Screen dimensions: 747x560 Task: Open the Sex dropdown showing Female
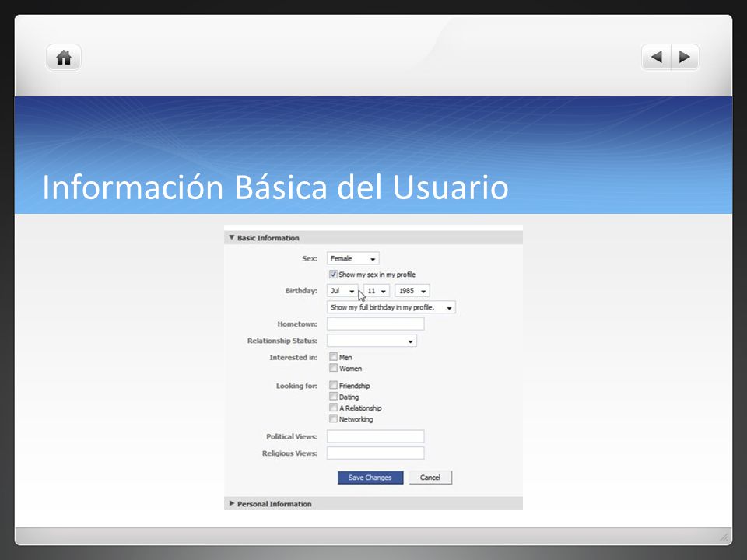353,258
